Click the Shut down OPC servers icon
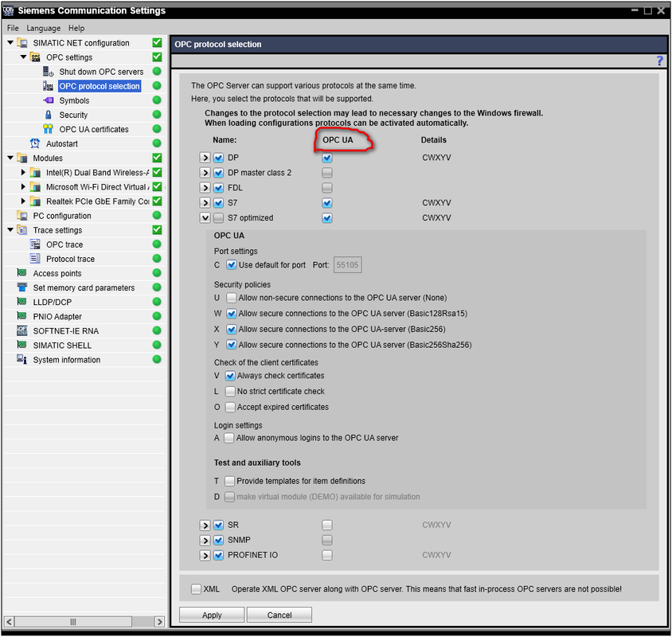 [48, 72]
